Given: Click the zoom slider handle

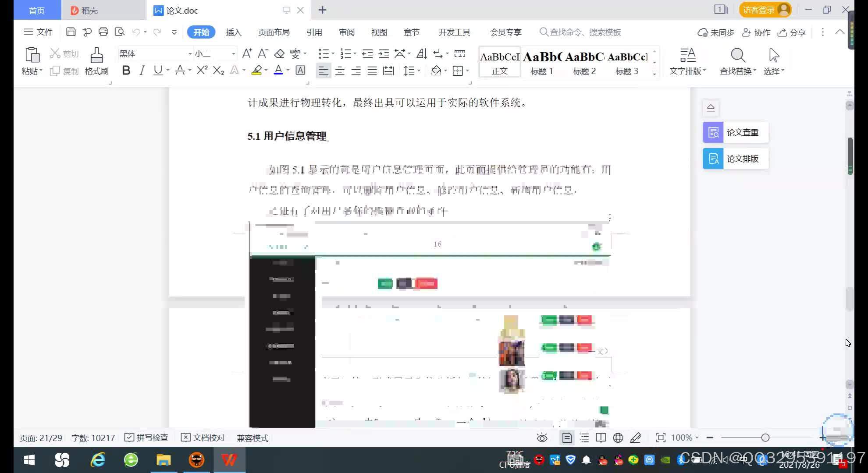Looking at the screenshot, I should click(765, 438).
